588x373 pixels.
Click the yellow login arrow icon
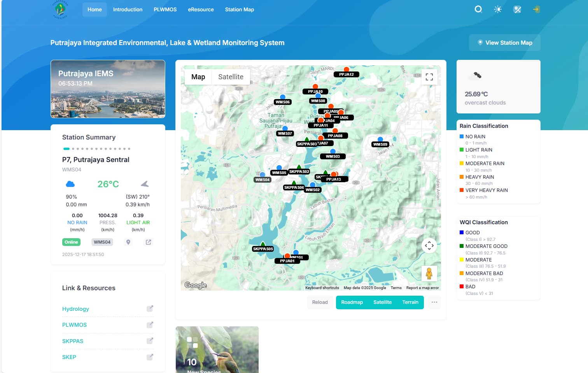pyautogui.click(x=536, y=9)
